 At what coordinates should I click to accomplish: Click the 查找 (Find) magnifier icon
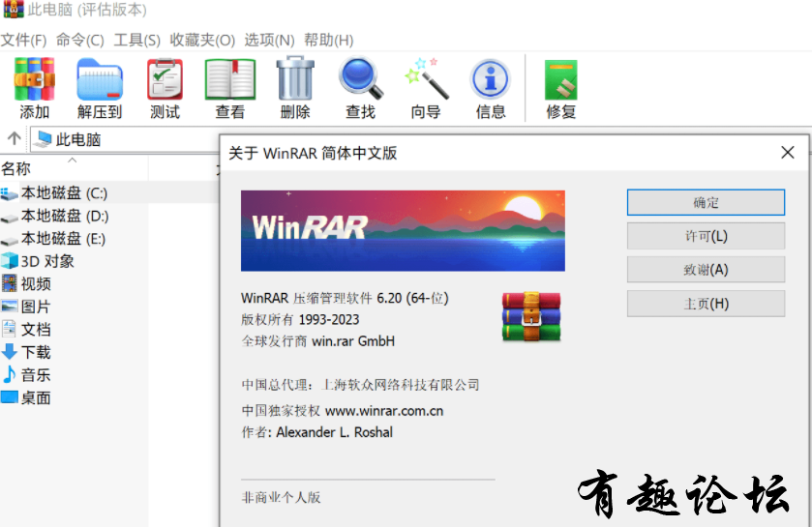point(361,78)
